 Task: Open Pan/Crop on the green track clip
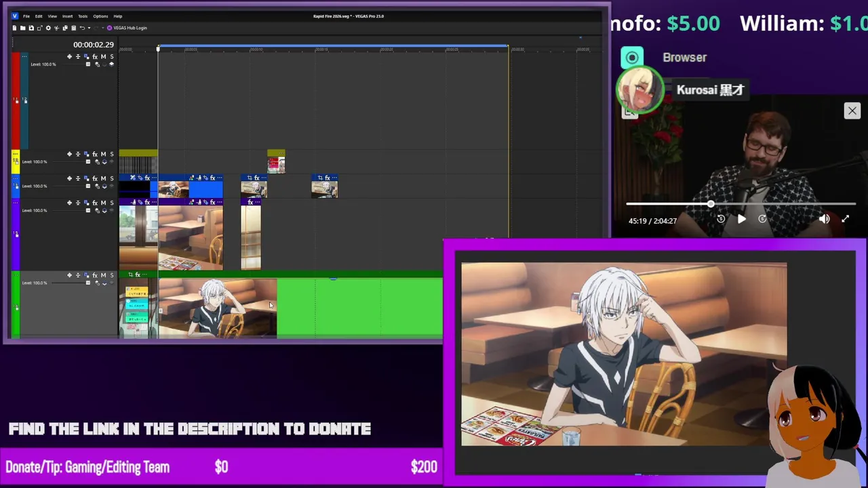[131, 274]
